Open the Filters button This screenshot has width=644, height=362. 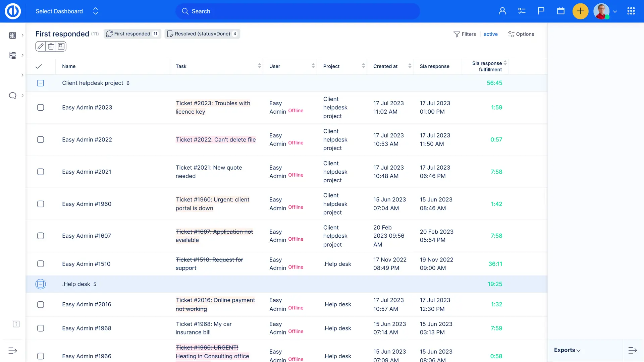click(x=465, y=34)
